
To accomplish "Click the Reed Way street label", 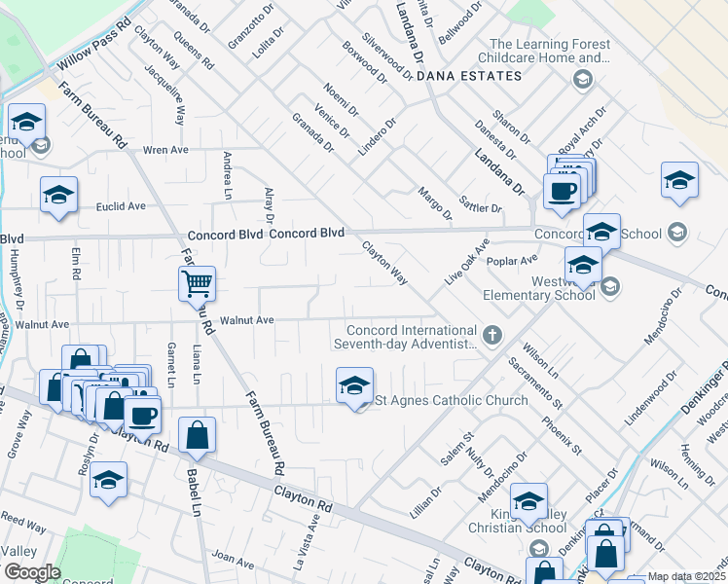I will click(23, 522).
